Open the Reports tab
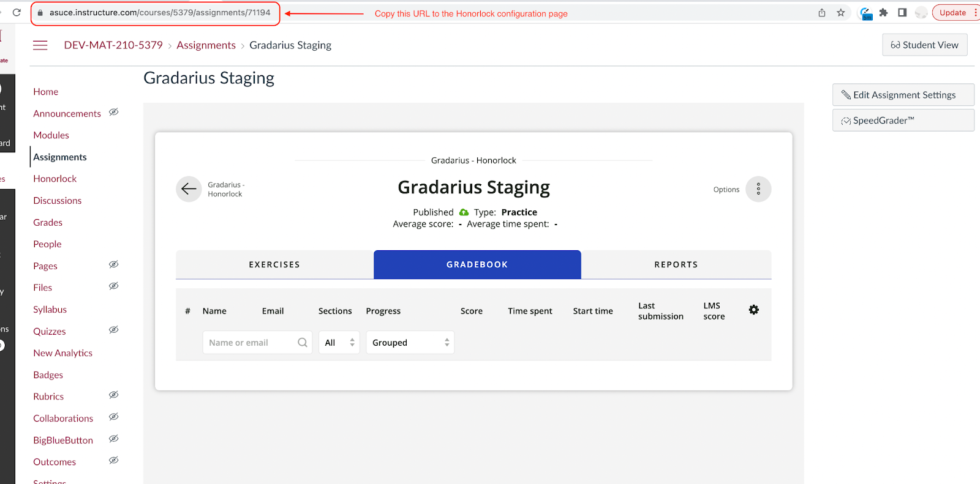 [x=676, y=264]
